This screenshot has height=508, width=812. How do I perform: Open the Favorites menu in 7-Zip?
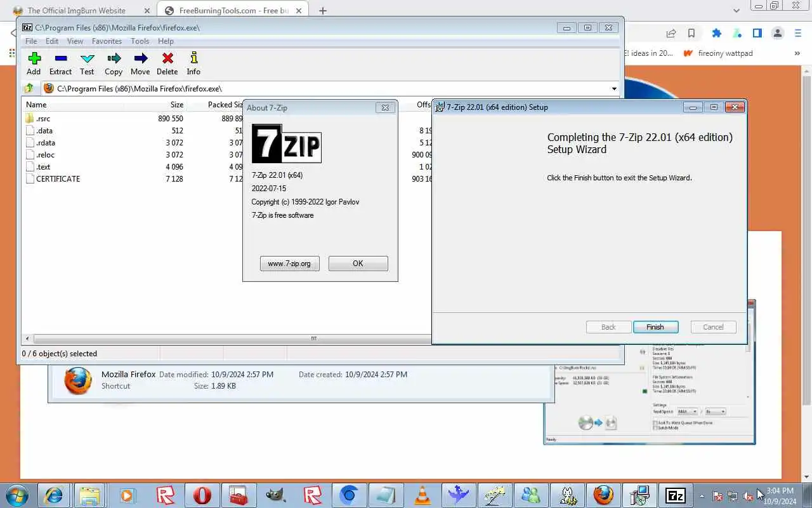point(107,41)
